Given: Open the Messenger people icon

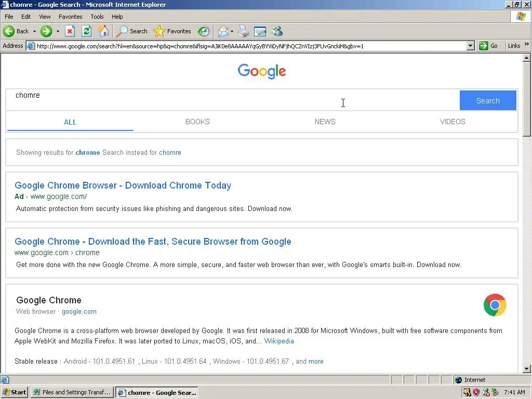Looking at the screenshot, I should coord(277,31).
